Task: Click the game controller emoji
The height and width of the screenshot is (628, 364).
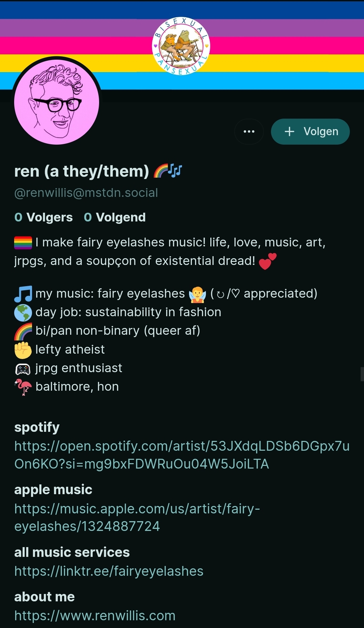Action: [x=23, y=369]
